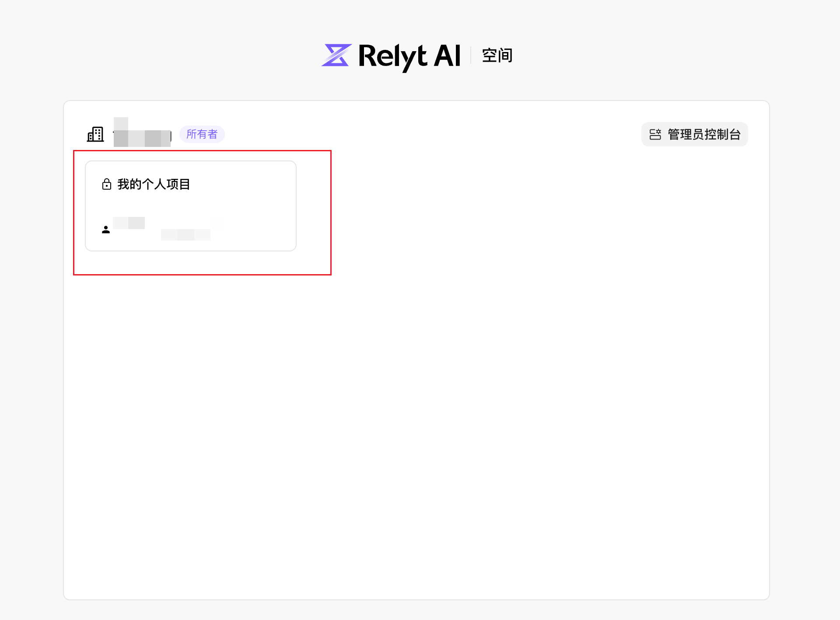Screen dimensions: 840x620
Task: Click the admin console button's icon
Action: (x=655, y=134)
